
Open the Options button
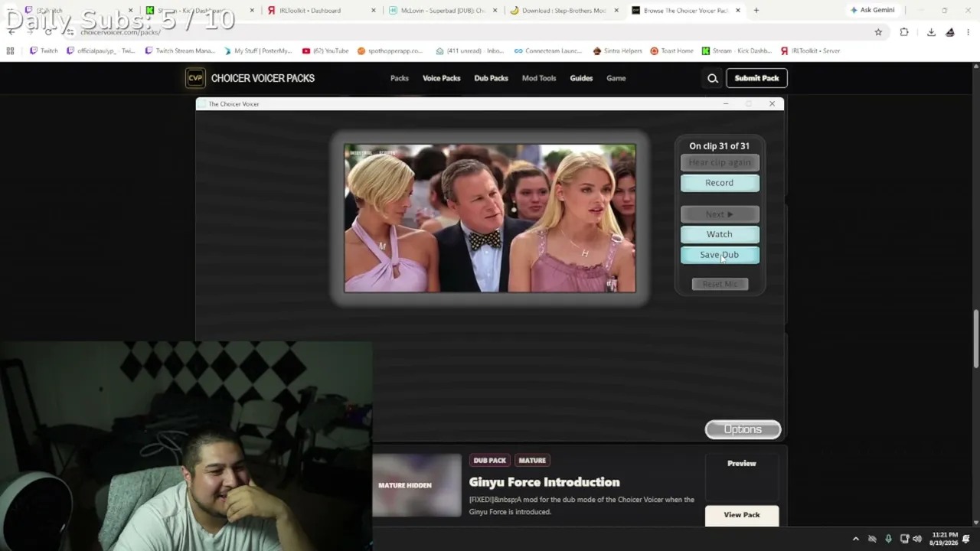coord(743,429)
